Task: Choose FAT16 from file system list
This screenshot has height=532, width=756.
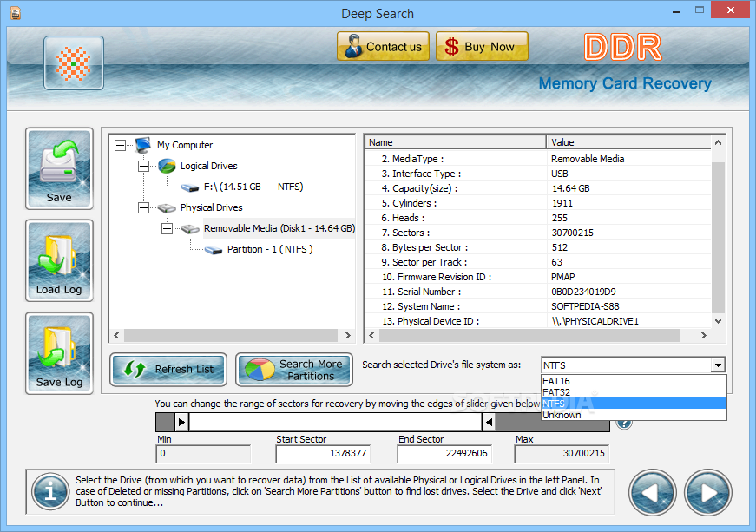Action: (x=634, y=381)
